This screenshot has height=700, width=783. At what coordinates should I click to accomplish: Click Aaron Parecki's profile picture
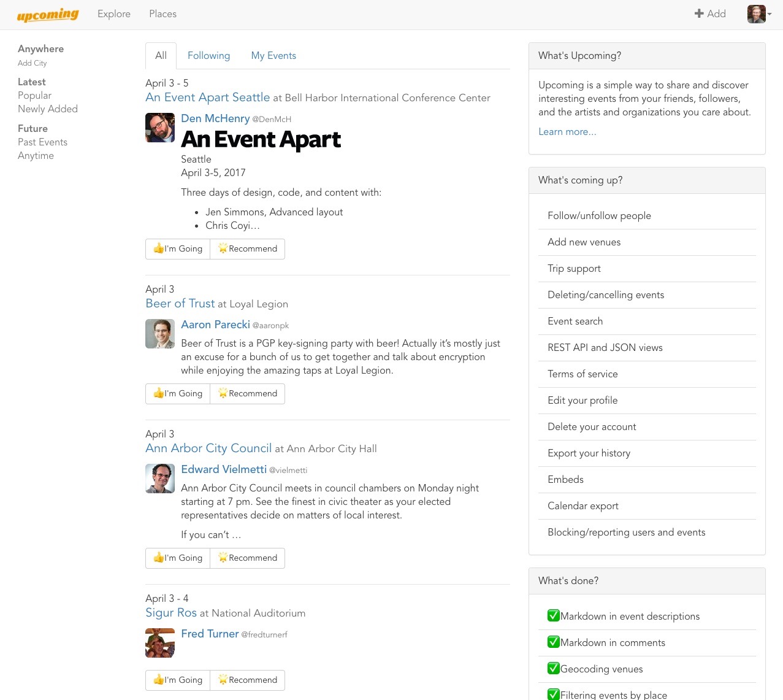click(160, 334)
